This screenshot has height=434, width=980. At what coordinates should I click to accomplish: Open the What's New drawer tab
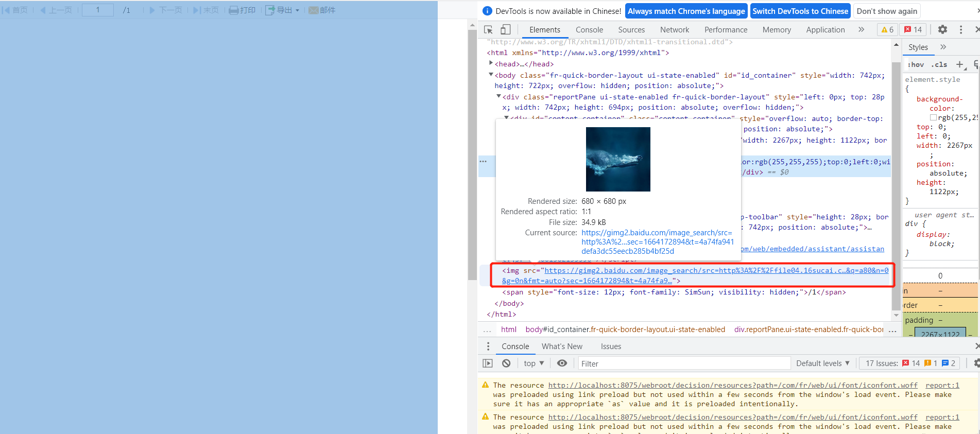(562, 346)
